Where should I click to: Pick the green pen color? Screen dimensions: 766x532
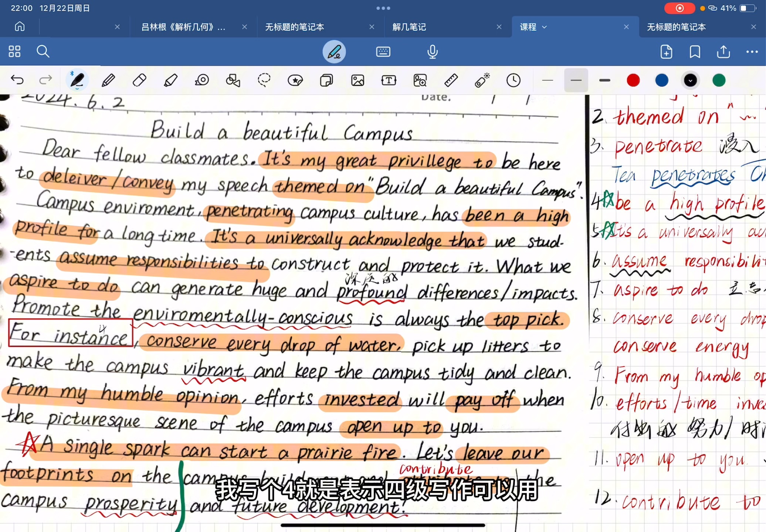click(719, 80)
